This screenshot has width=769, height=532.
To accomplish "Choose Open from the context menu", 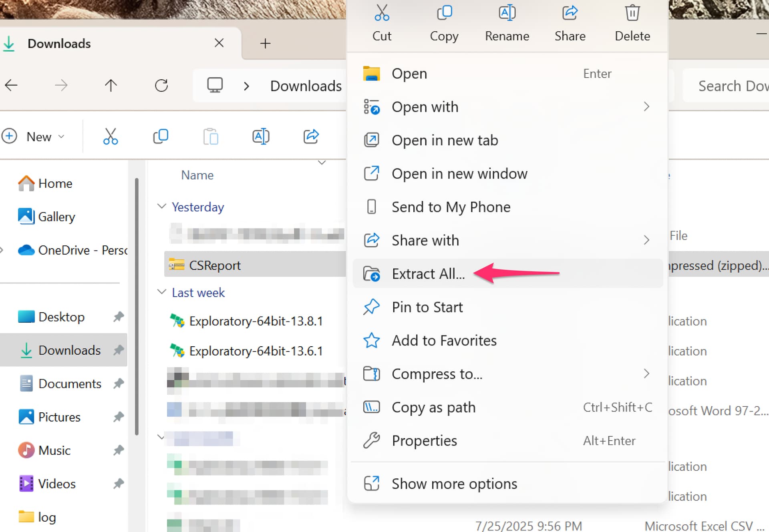I will (507, 74).
